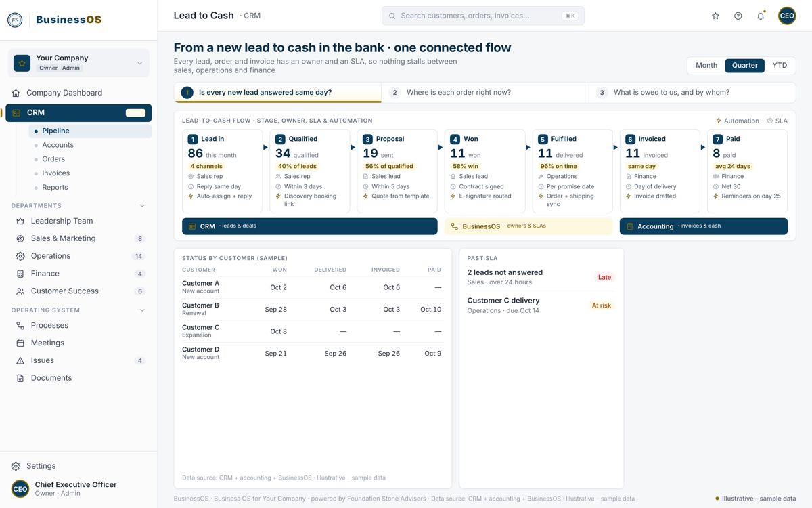The image size is (812, 508).
Task: Go to Pipeline under CRM
Action: 90,131
